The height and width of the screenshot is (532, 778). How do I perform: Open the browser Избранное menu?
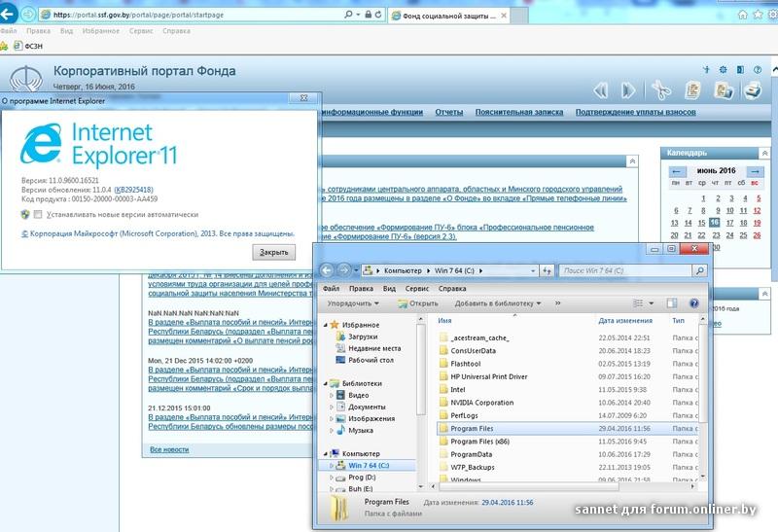pyautogui.click(x=101, y=31)
